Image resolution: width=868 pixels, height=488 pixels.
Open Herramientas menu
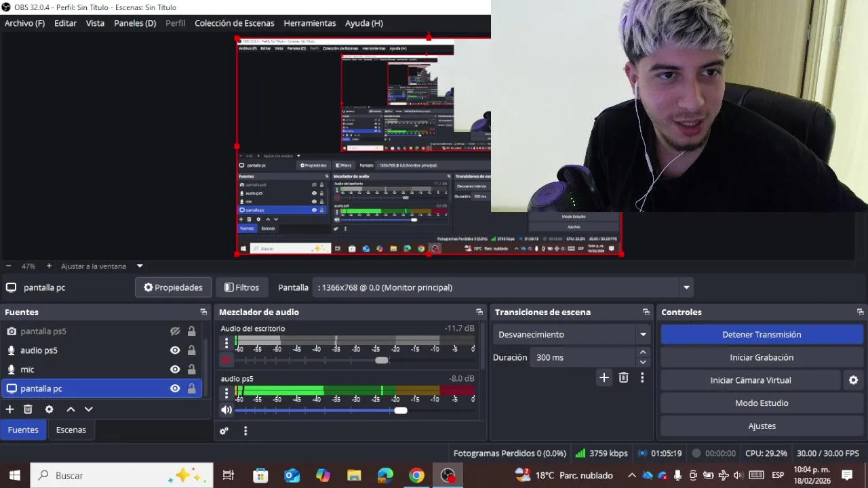click(310, 23)
